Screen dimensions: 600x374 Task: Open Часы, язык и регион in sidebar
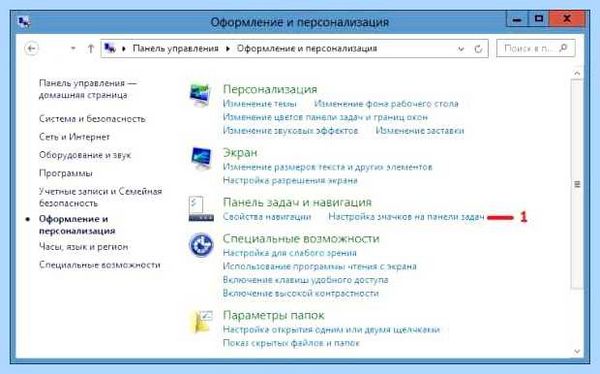click(x=83, y=247)
